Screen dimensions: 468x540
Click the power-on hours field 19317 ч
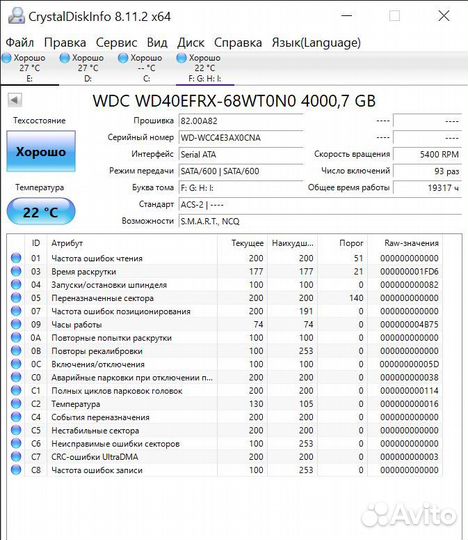[427, 188]
